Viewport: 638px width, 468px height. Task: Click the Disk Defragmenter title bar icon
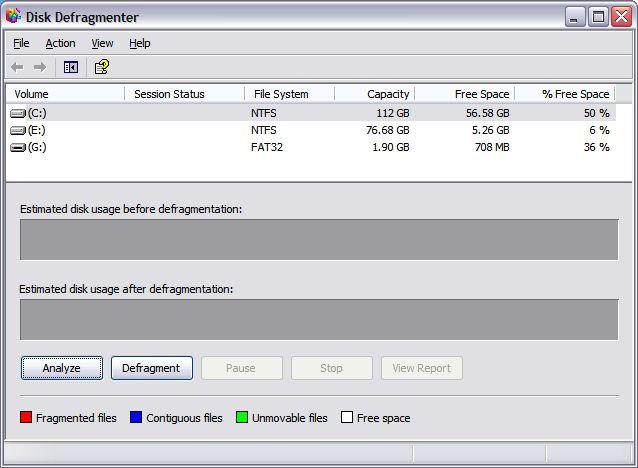pos(13,17)
